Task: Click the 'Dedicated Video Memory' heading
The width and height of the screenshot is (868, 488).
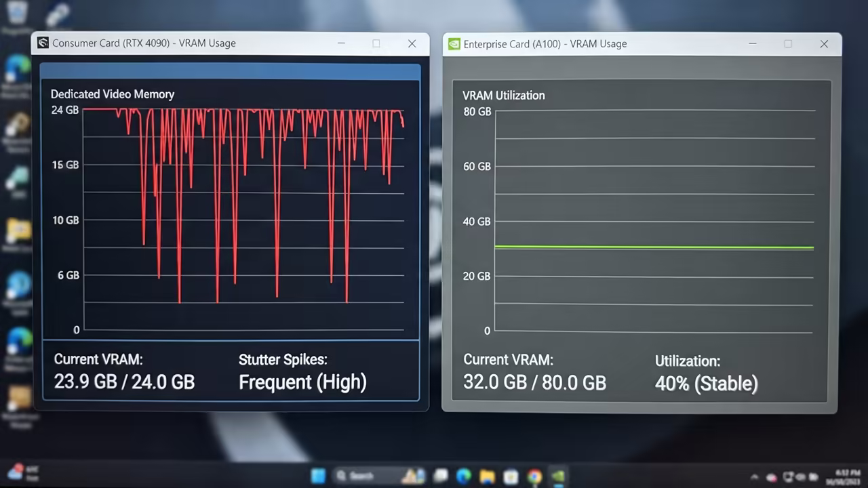Action: [113, 94]
